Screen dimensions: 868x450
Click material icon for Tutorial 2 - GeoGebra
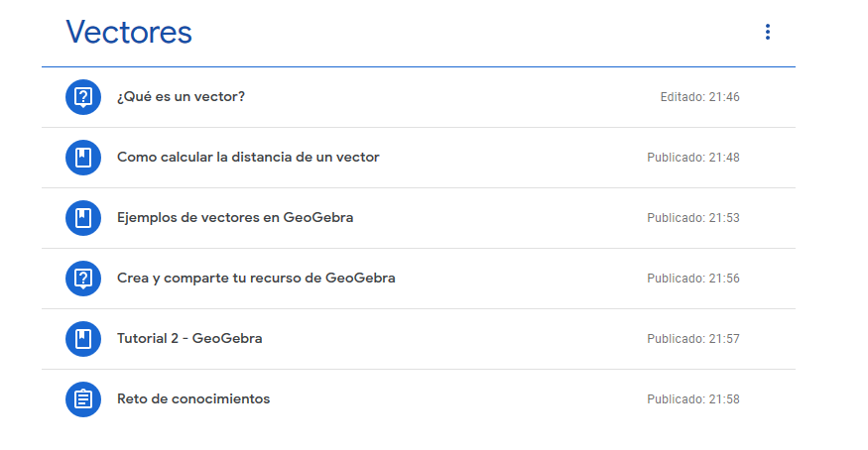[83, 339]
